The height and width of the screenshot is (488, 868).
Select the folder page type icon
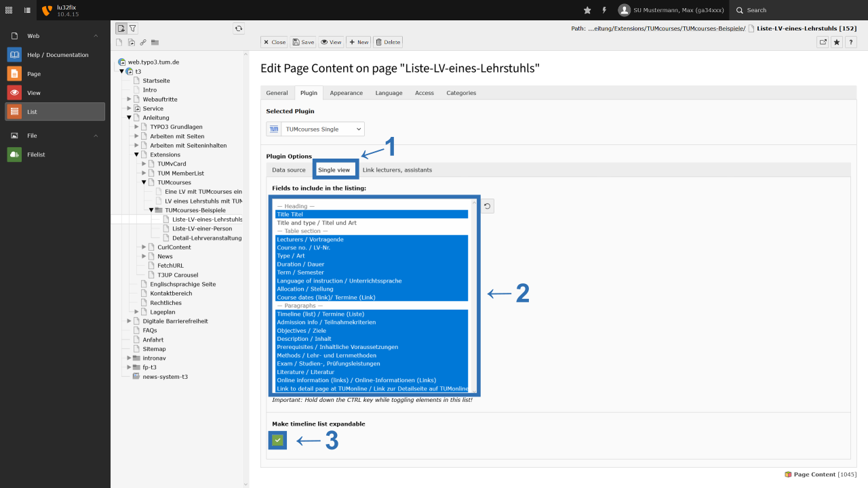click(155, 43)
